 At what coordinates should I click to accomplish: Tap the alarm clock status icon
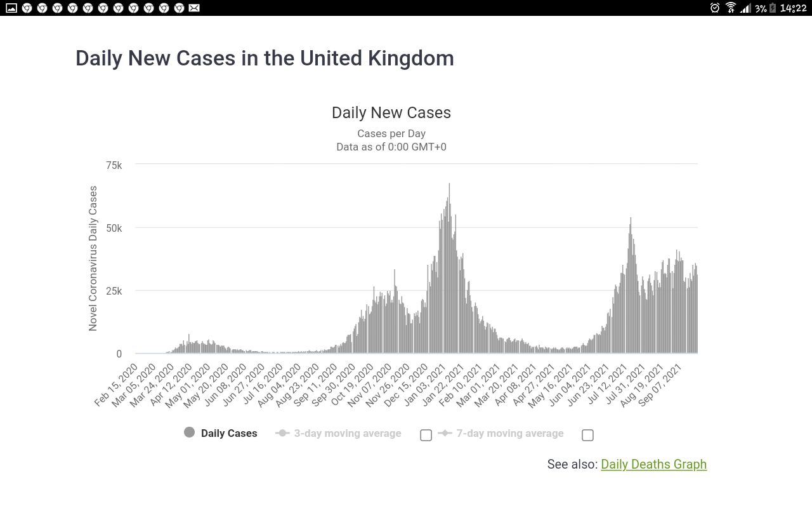715,8
